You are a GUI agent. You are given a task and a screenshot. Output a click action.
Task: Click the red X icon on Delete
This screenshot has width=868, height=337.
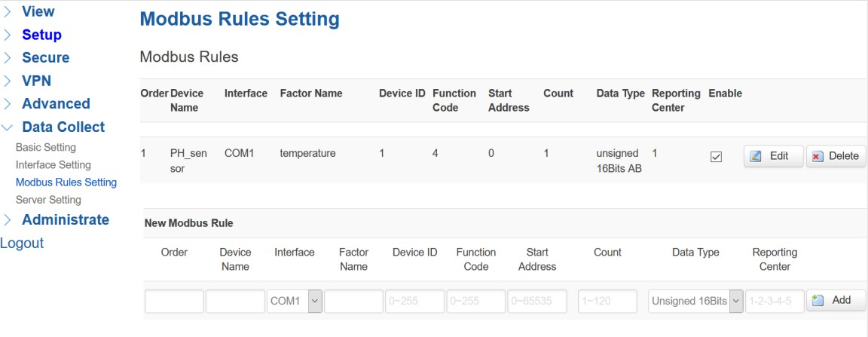pos(817,157)
